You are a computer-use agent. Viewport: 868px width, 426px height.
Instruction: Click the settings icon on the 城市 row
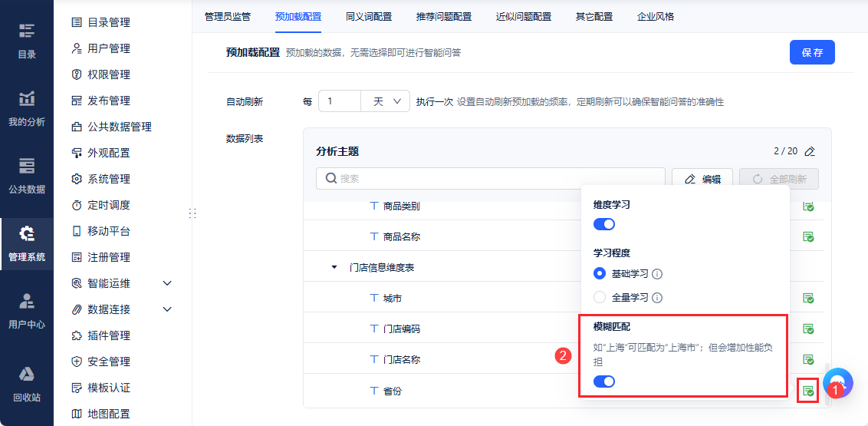point(808,298)
